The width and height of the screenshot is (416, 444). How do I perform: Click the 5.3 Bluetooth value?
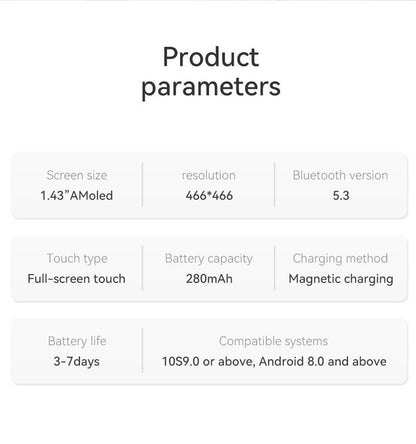[341, 195]
